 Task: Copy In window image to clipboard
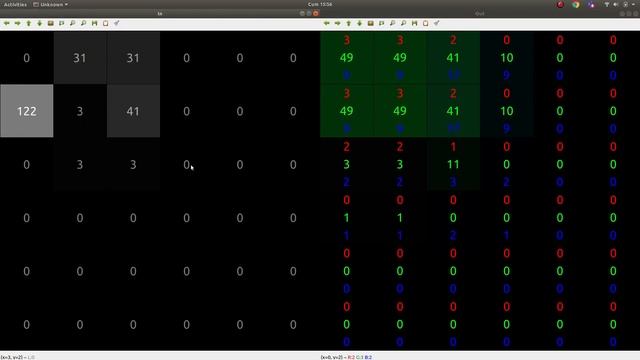(106, 23)
